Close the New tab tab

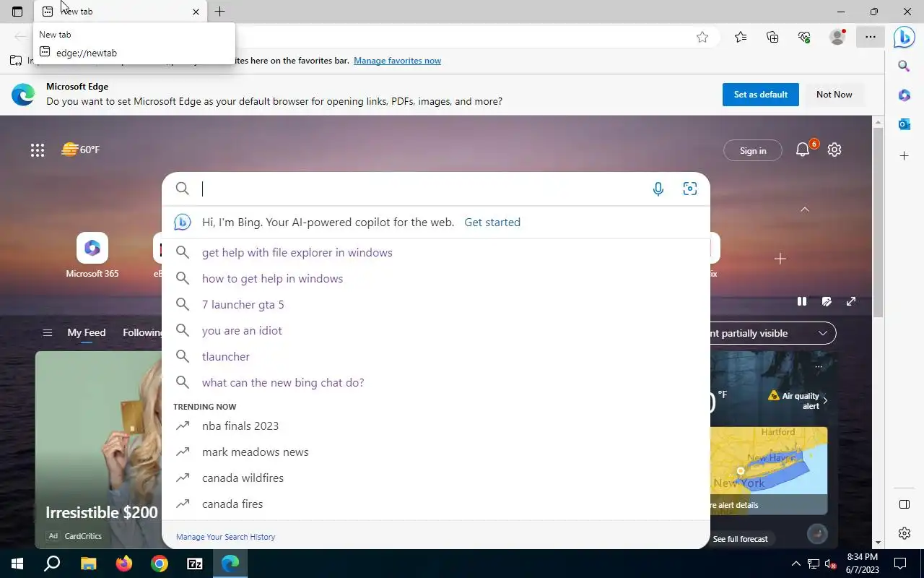coord(196,12)
